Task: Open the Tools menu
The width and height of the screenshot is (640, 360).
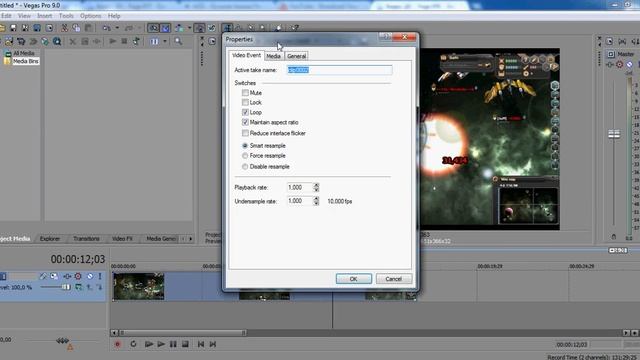Action: [x=66, y=16]
